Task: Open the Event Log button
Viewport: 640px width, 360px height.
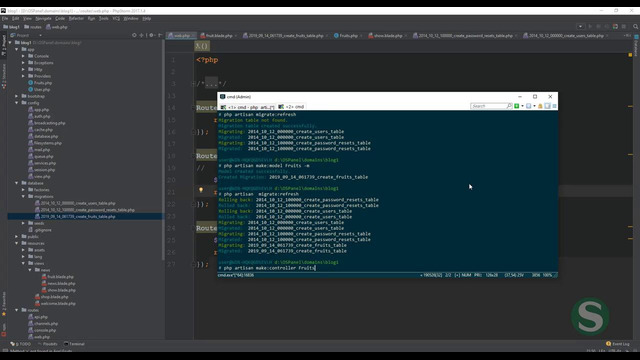Action: point(618,344)
